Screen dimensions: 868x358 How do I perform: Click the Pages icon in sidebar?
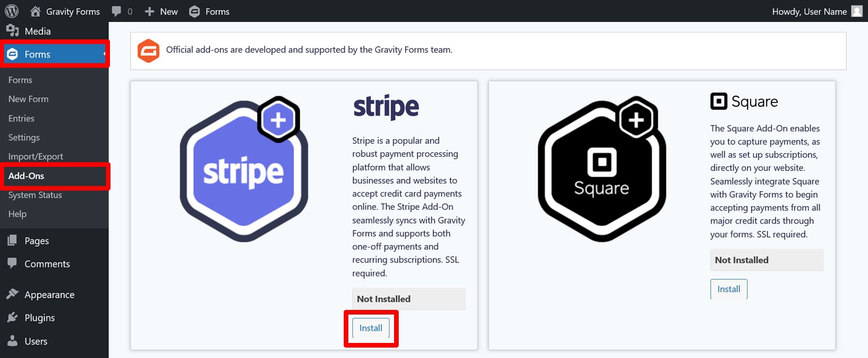tap(12, 240)
